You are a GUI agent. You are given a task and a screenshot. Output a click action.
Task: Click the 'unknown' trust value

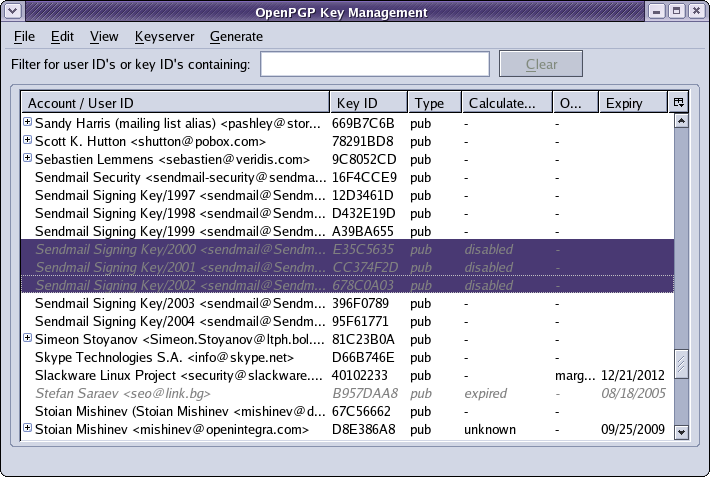pyautogui.click(x=490, y=429)
